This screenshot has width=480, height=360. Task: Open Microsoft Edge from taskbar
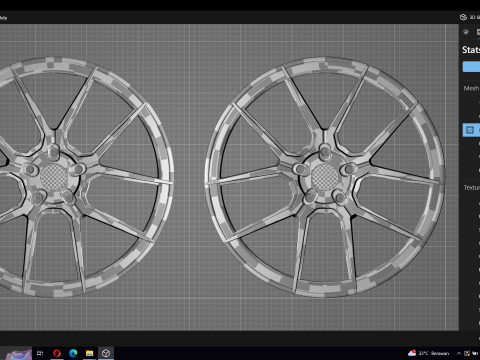point(73,353)
